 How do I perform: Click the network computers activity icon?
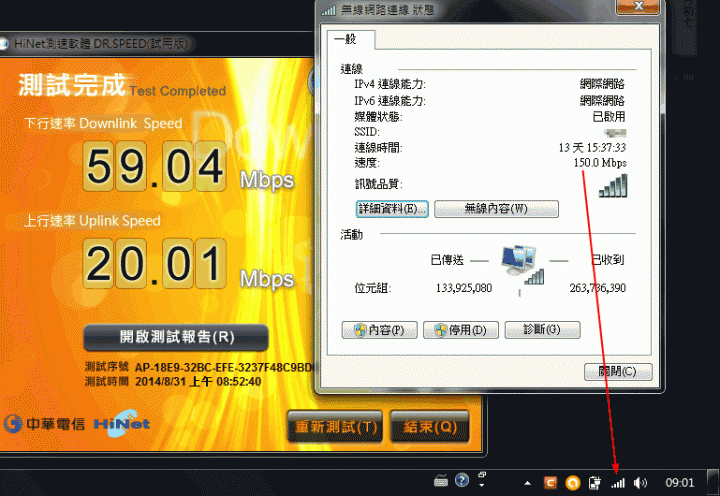pyautogui.click(x=523, y=264)
